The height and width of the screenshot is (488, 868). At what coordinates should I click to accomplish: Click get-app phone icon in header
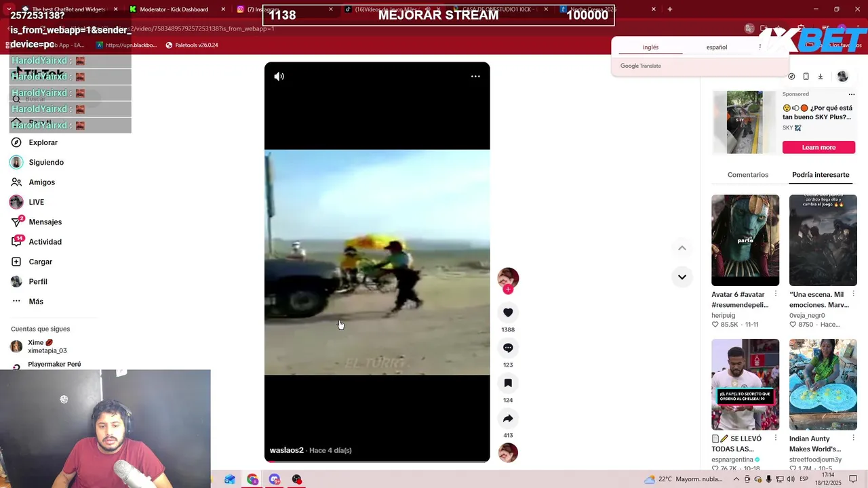point(806,77)
